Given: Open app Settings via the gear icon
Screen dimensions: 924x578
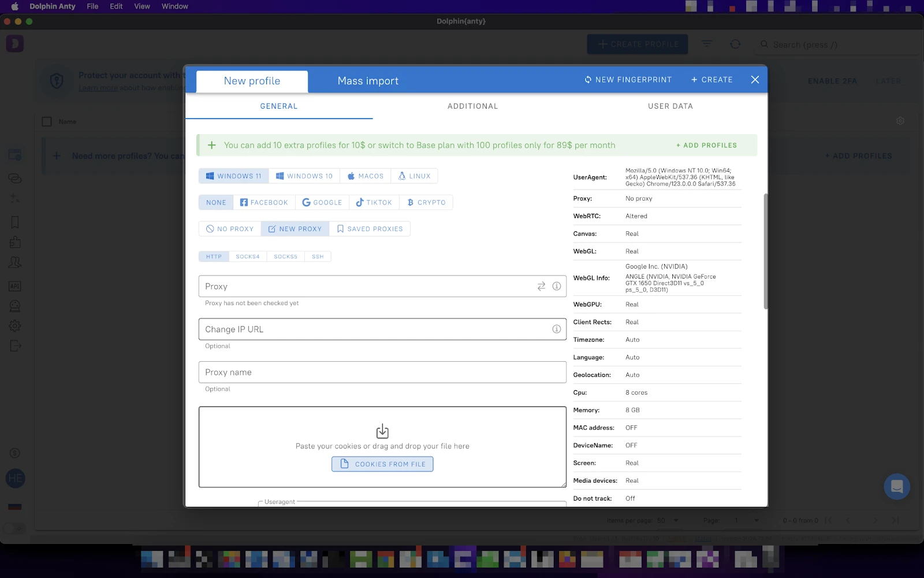Looking at the screenshot, I should click(x=15, y=325).
